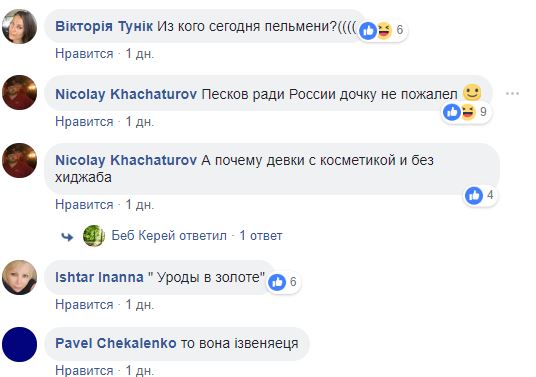Click Pavel Chekalenko's dark blue avatar

coord(19,345)
